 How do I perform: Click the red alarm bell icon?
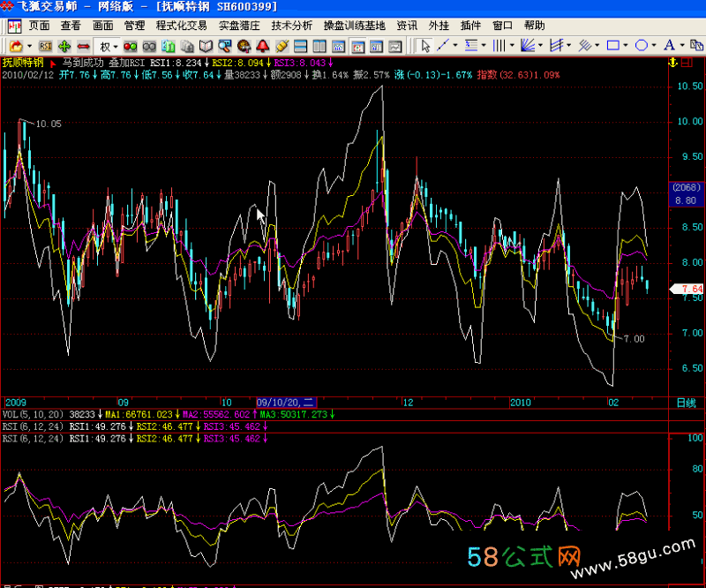262,46
